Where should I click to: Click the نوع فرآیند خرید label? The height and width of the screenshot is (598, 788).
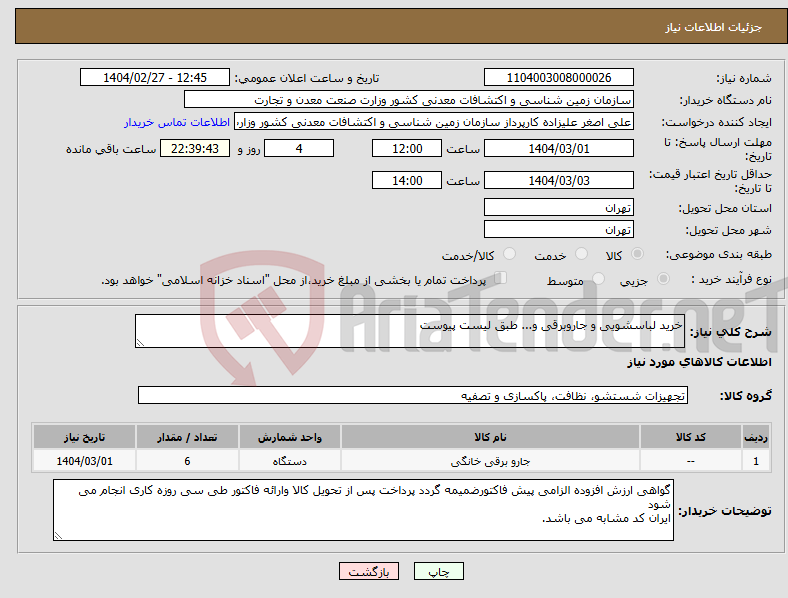731,279
